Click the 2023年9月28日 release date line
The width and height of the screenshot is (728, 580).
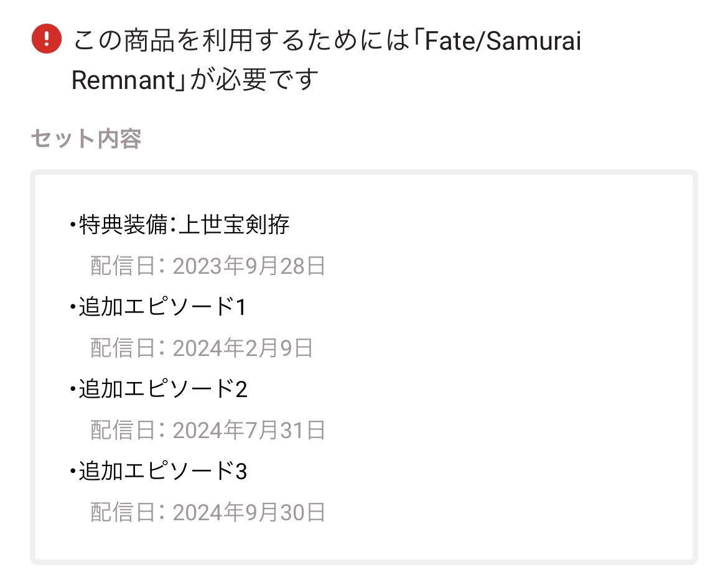point(208,266)
